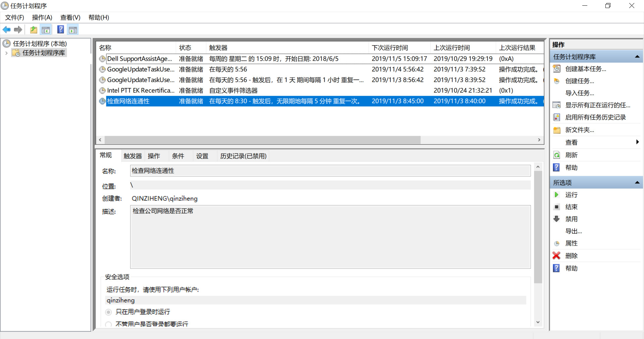Open the 查看(V) menu
This screenshot has width=644, height=339.
point(70,17)
